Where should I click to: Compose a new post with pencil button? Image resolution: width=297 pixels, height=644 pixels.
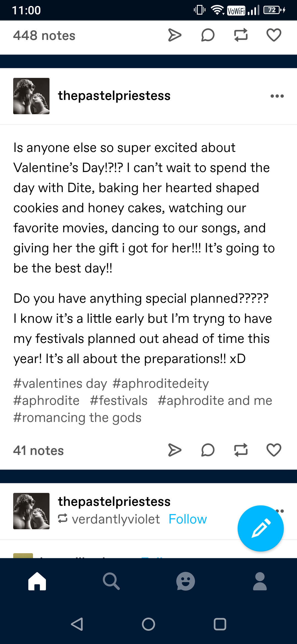click(260, 528)
